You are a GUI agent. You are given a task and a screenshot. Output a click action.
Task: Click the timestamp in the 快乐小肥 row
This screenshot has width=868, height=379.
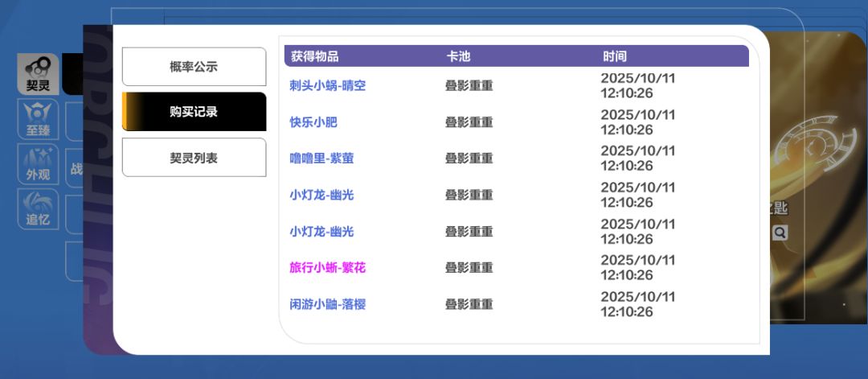click(638, 122)
